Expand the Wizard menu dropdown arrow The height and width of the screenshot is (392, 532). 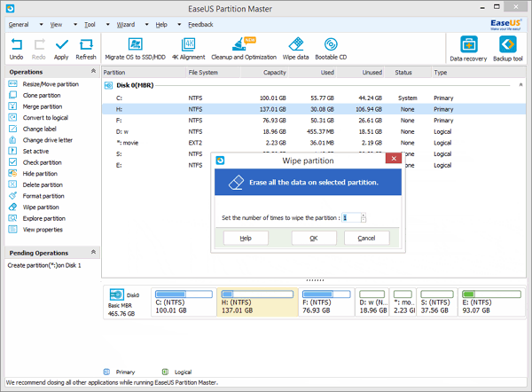click(x=146, y=25)
